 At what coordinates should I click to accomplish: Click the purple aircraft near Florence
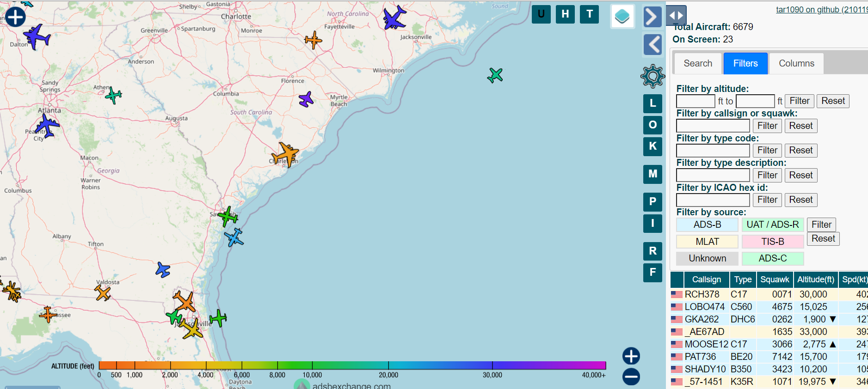[x=306, y=99]
